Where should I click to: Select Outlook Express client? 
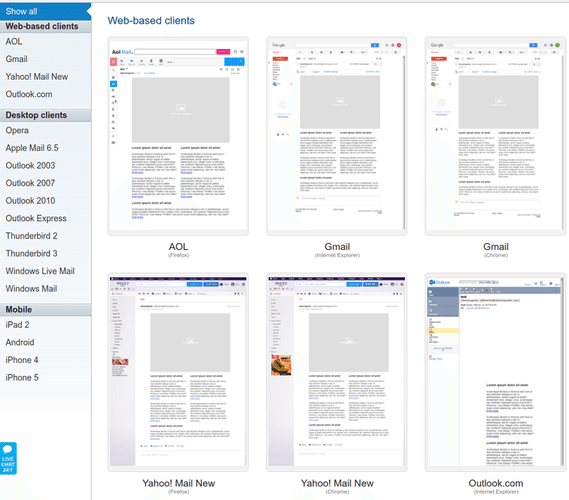coord(36,218)
